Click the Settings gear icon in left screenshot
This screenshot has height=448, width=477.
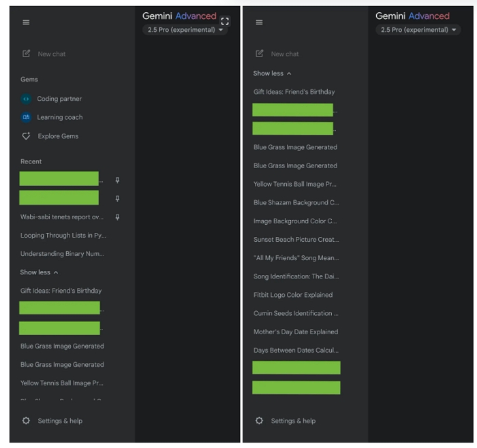point(26,421)
